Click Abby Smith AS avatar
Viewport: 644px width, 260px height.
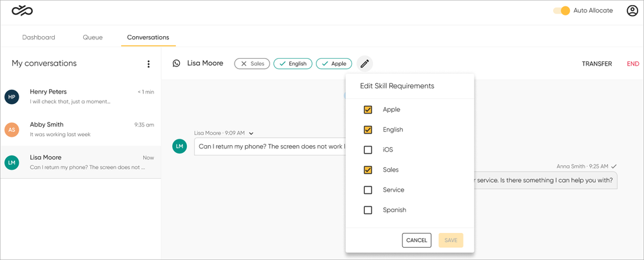[12, 130]
